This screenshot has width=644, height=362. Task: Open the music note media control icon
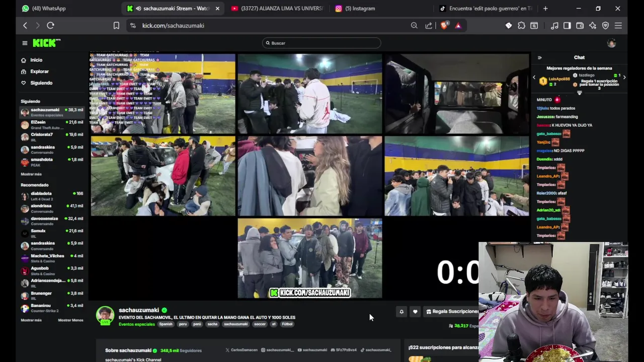(554, 25)
